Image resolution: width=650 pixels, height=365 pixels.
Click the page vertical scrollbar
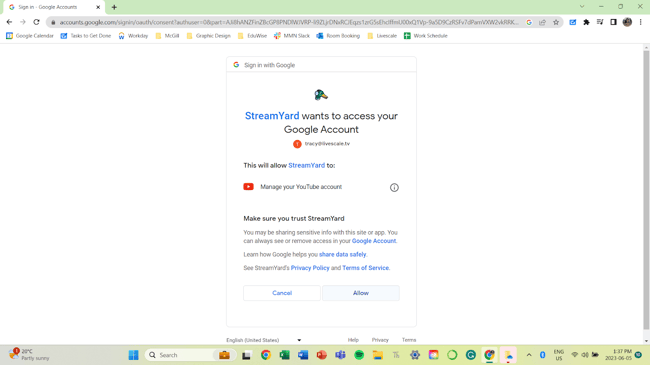[x=646, y=191]
